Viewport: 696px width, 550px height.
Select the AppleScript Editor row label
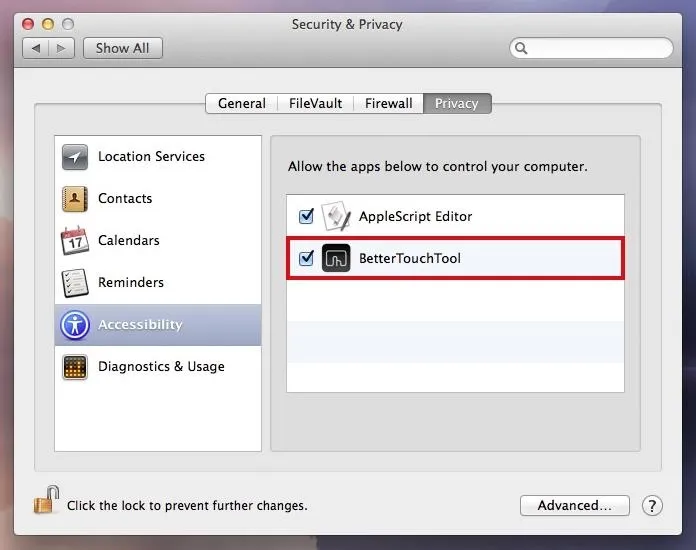pos(415,217)
